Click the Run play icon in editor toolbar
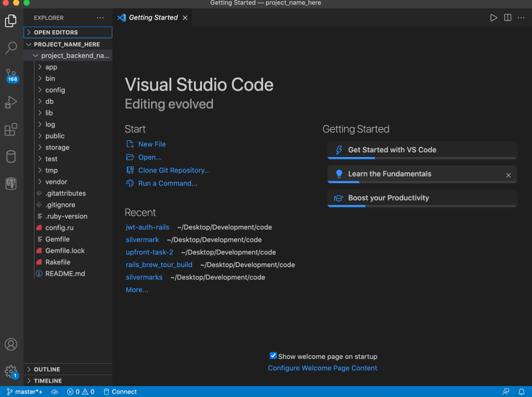This screenshot has width=532, height=397. [494, 18]
